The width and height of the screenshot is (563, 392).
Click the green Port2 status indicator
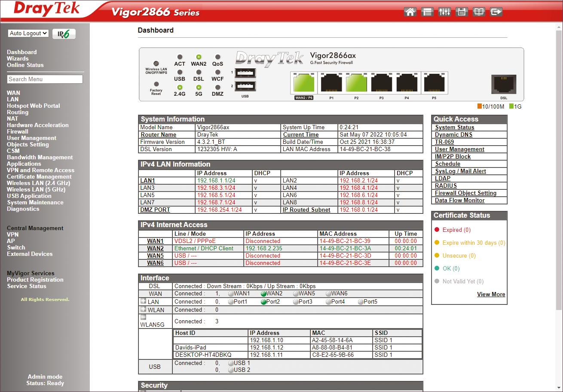coord(263,302)
